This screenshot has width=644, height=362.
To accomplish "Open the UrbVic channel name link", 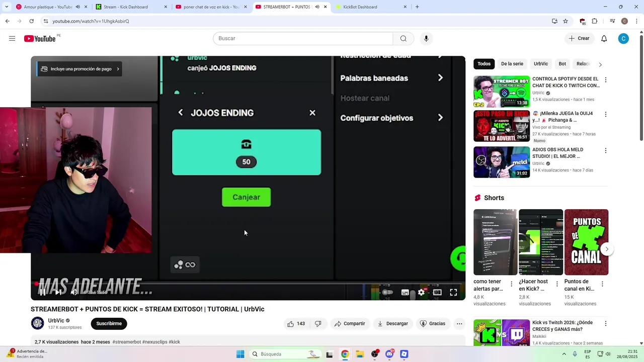I will click(x=56, y=321).
